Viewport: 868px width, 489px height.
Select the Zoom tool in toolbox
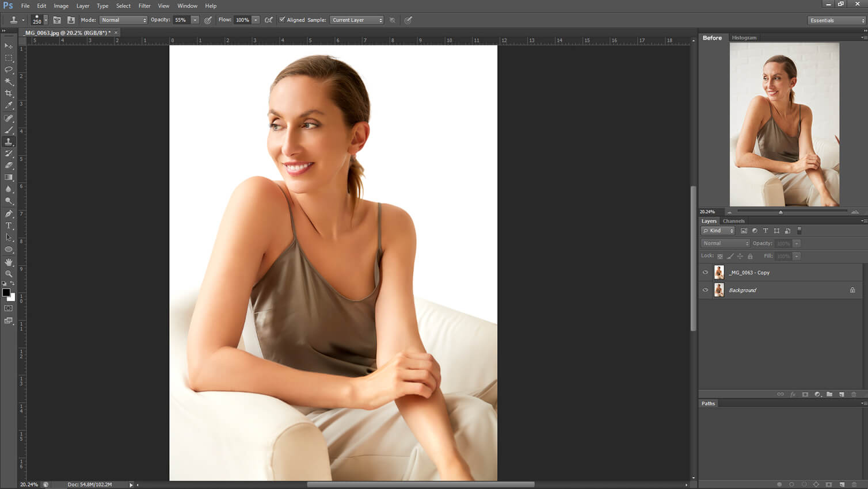pyautogui.click(x=9, y=274)
